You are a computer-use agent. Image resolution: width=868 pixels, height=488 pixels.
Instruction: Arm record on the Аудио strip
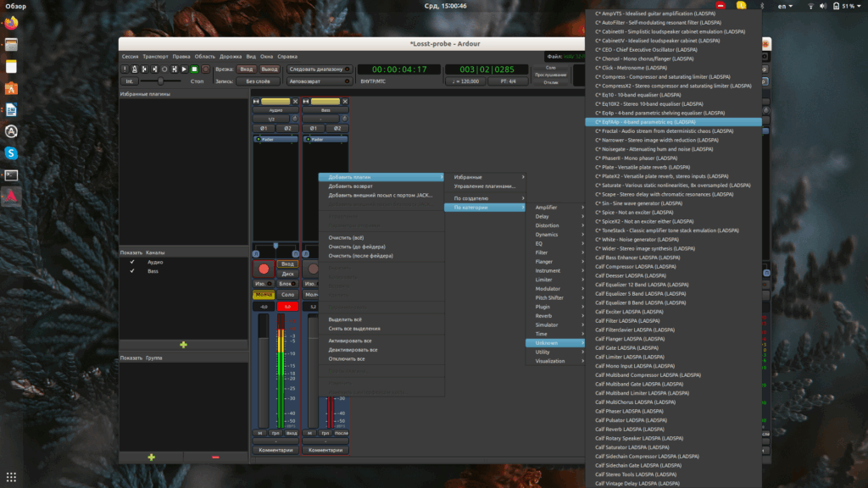[264, 269]
